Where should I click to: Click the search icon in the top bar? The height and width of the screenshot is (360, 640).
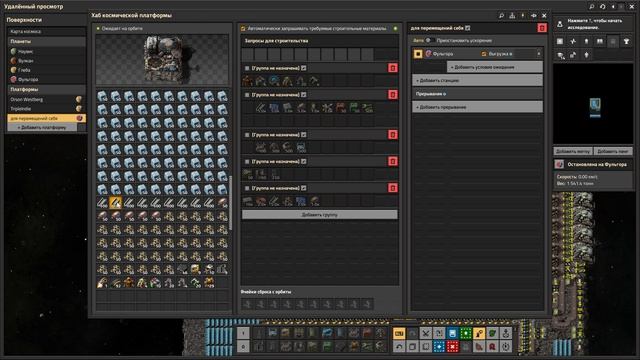point(591,7)
